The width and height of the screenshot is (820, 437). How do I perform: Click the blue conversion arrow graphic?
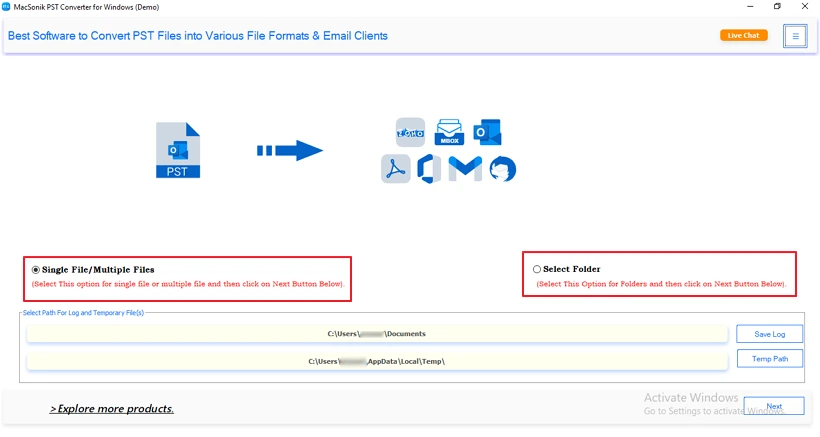[x=290, y=151]
